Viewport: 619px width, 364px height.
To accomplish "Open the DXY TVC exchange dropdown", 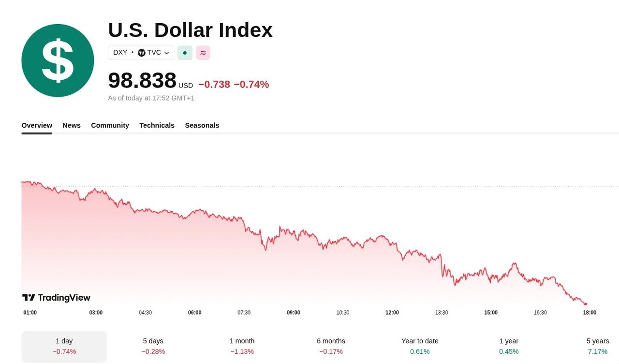I will (x=141, y=53).
